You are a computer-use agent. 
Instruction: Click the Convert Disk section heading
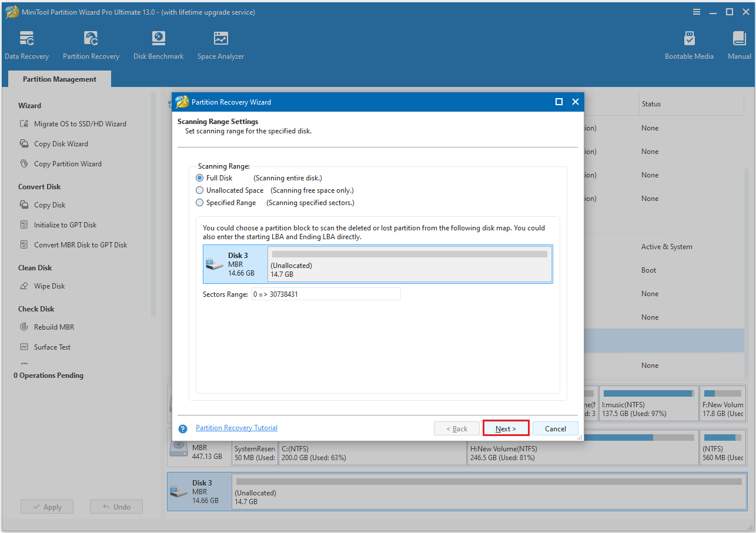point(39,187)
